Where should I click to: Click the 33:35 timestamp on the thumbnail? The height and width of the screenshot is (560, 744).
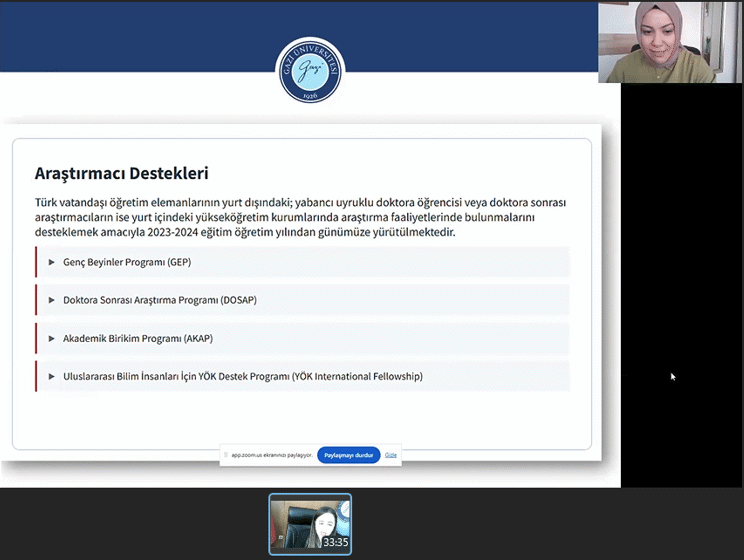click(x=335, y=542)
